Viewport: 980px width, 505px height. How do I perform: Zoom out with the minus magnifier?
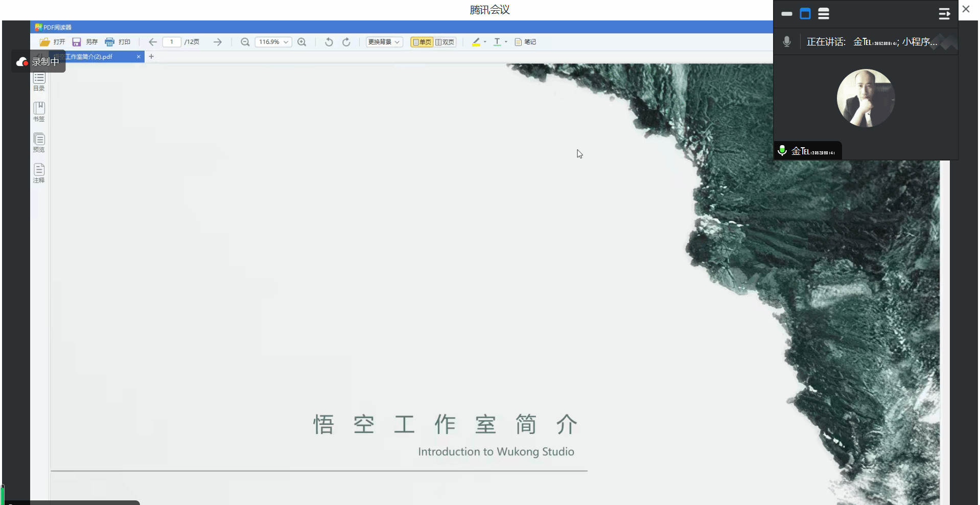click(x=245, y=42)
